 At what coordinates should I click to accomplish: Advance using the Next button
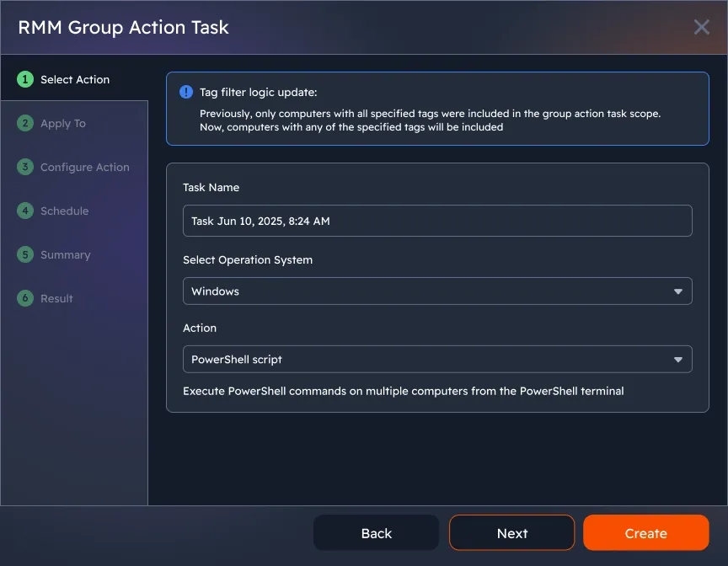pos(511,532)
